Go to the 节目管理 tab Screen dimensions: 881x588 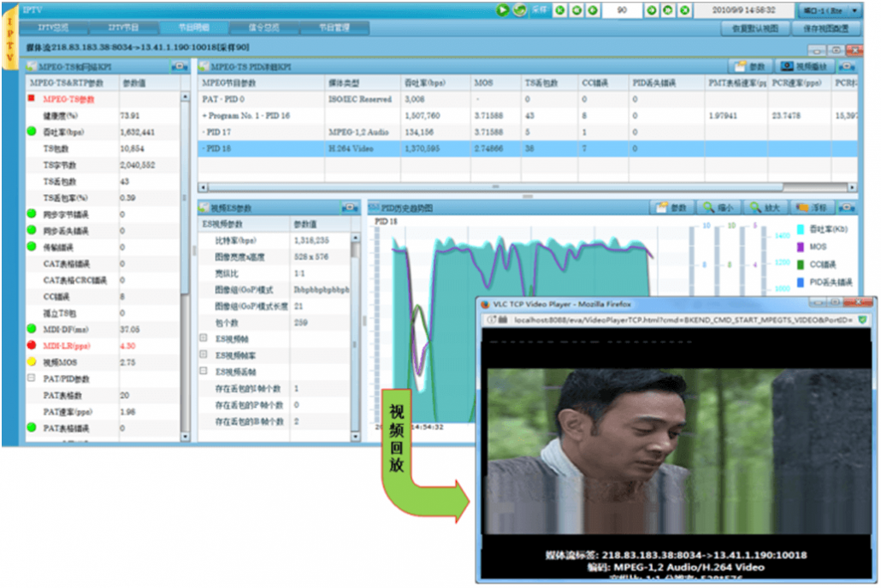click(334, 27)
